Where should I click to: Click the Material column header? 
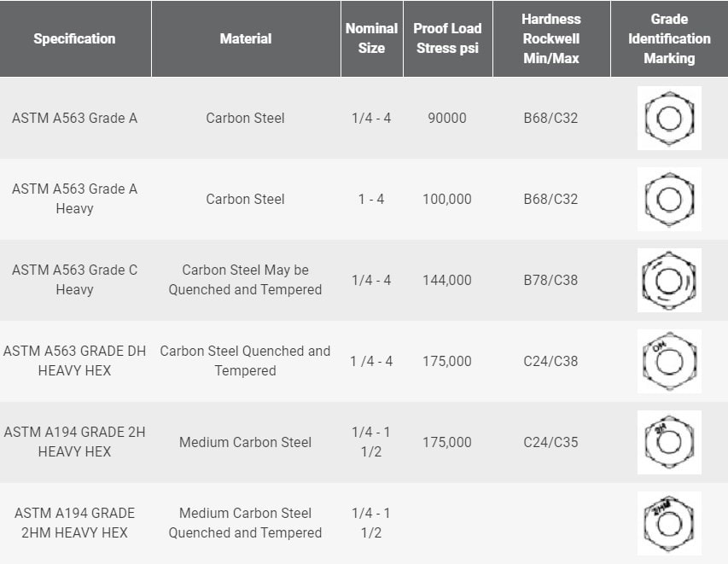pos(246,38)
